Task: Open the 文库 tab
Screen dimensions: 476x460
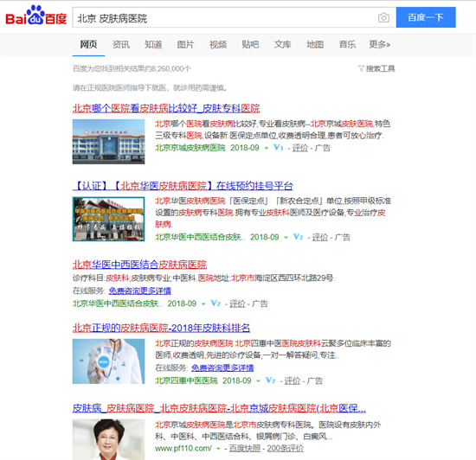Action: click(283, 45)
